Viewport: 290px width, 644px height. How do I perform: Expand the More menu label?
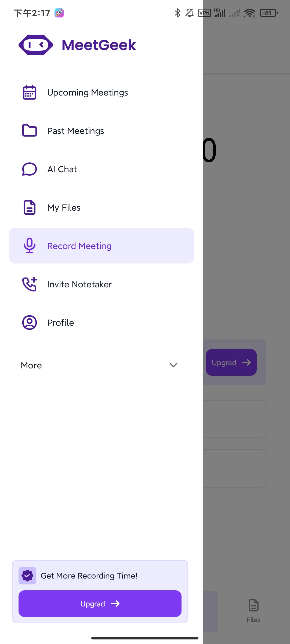click(x=31, y=365)
